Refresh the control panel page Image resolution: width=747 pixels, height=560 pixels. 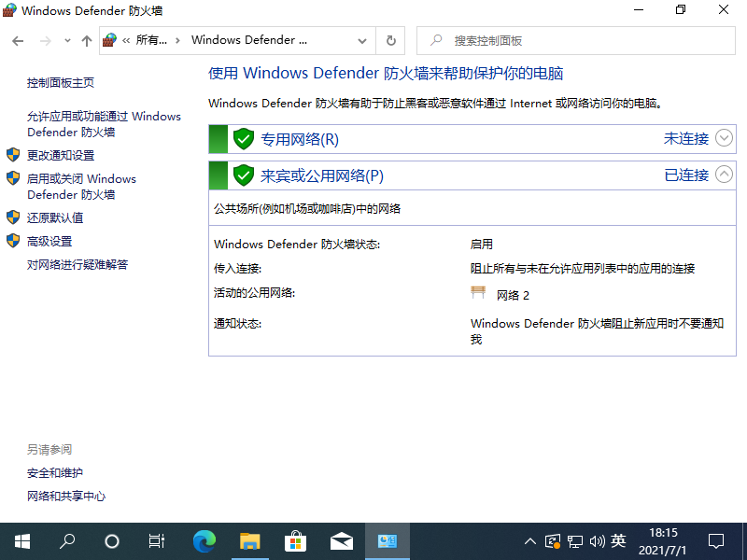point(390,41)
